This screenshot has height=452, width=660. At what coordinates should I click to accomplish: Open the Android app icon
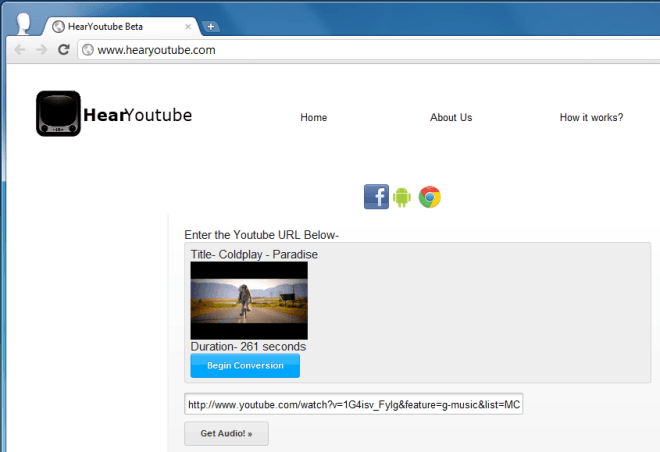(402, 197)
